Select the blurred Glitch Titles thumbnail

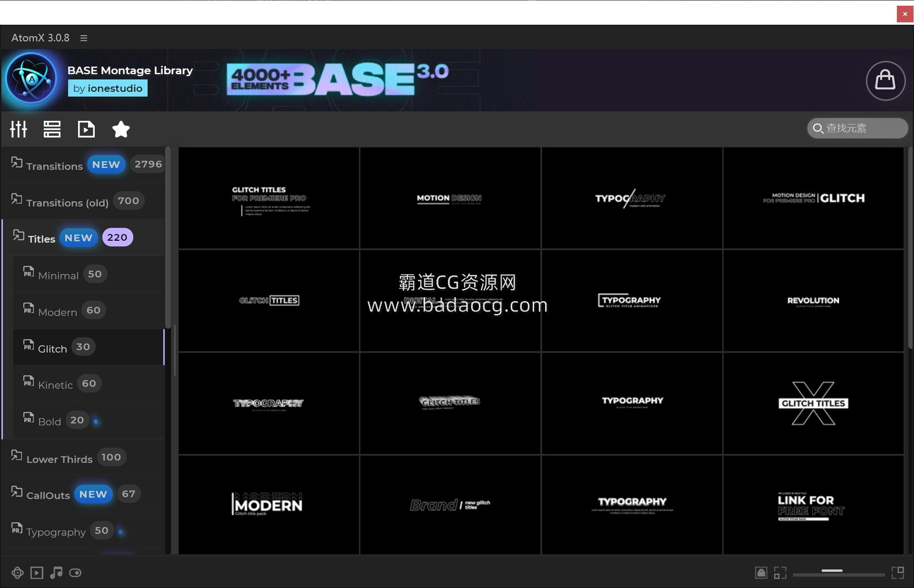pyautogui.click(x=450, y=403)
